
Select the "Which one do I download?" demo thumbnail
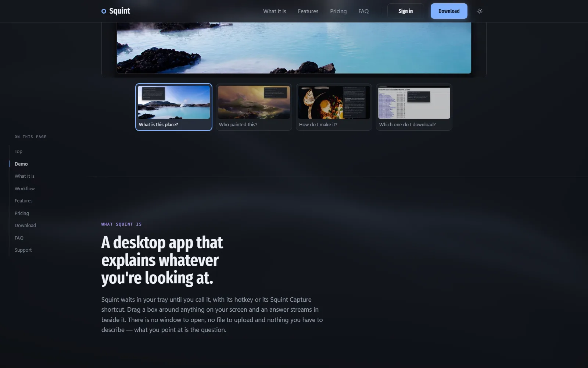(x=414, y=107)
